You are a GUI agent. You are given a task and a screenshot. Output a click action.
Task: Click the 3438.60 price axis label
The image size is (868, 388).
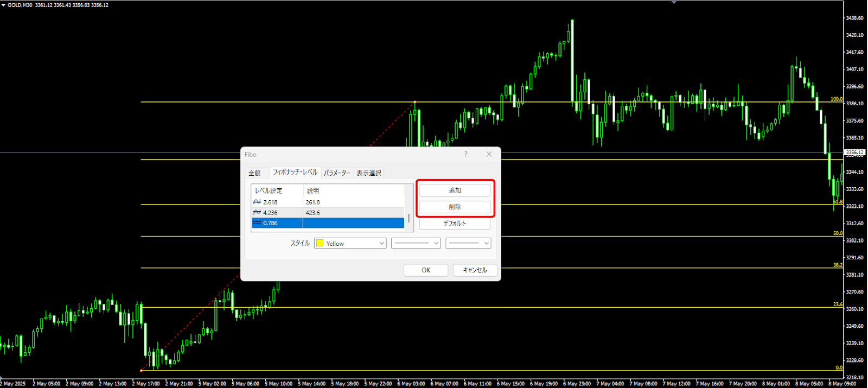coord(854,18)
